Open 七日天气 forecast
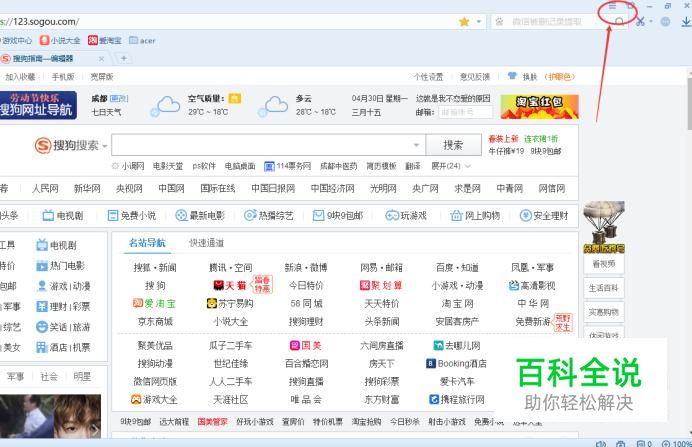 click(106, 112)
